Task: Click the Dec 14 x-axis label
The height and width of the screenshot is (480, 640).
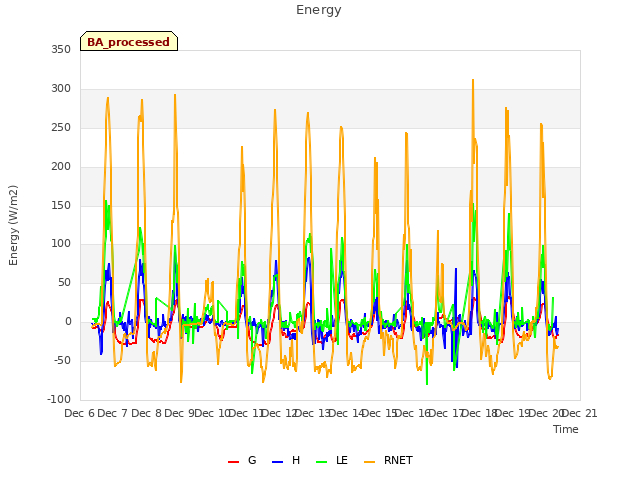Action: tap(346, 414)
